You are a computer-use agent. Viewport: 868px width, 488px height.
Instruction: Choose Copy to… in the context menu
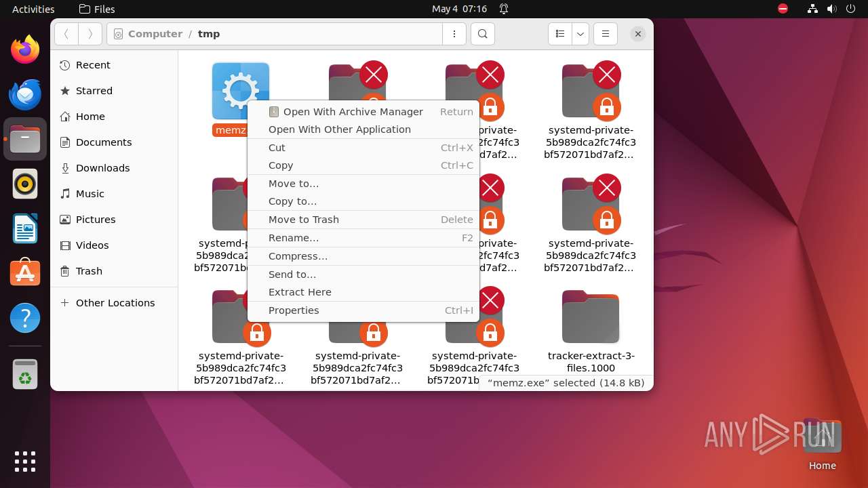click(364, 201)
